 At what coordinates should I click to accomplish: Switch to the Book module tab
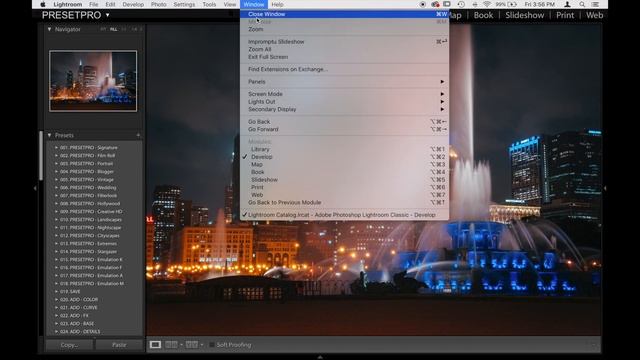point(483,16)
